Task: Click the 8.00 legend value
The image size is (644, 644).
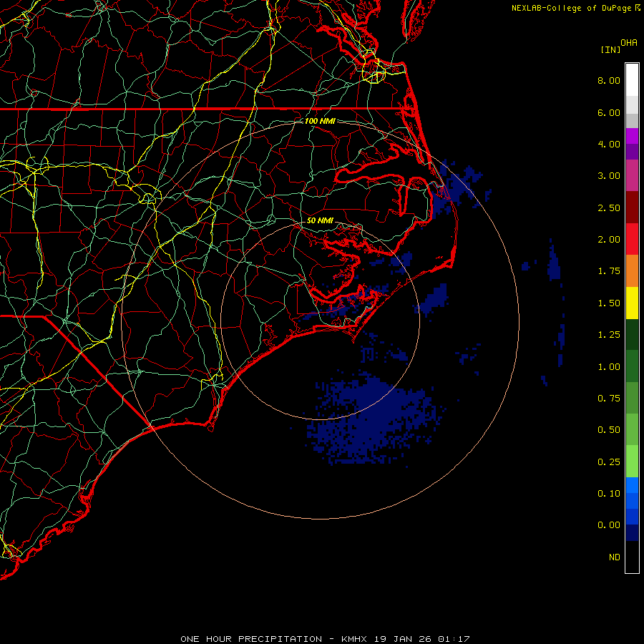Action: 609,80
